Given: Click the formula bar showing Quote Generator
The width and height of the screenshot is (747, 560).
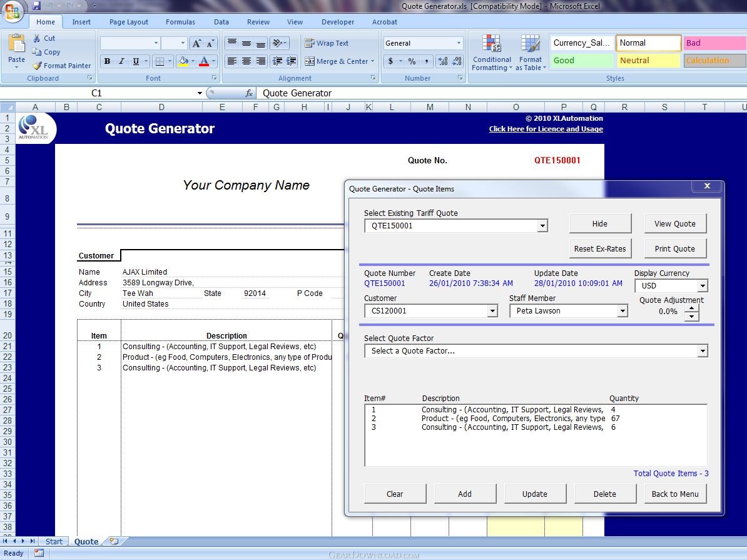Looking at the screenshot, I should [501, 93].
